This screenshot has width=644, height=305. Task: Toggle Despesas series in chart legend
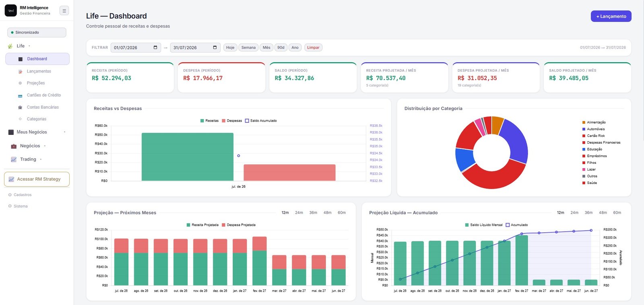232,121
